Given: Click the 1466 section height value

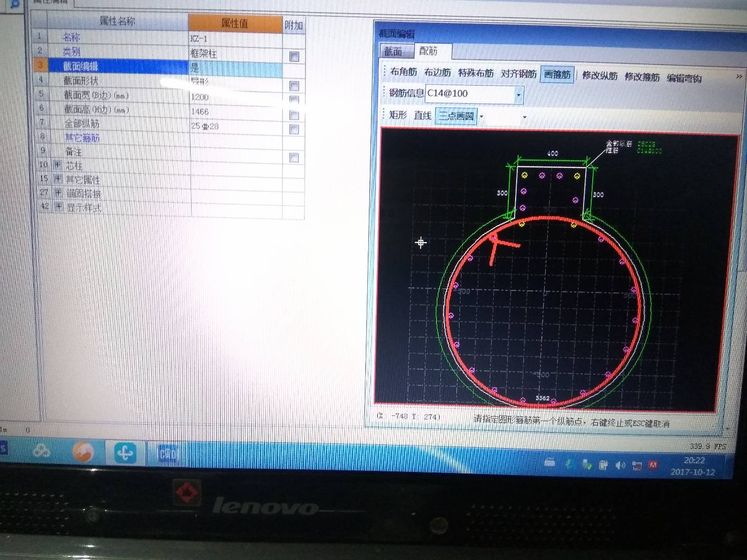Looking at the screenshot, I should pyautogui.click(x=237, y=111).
